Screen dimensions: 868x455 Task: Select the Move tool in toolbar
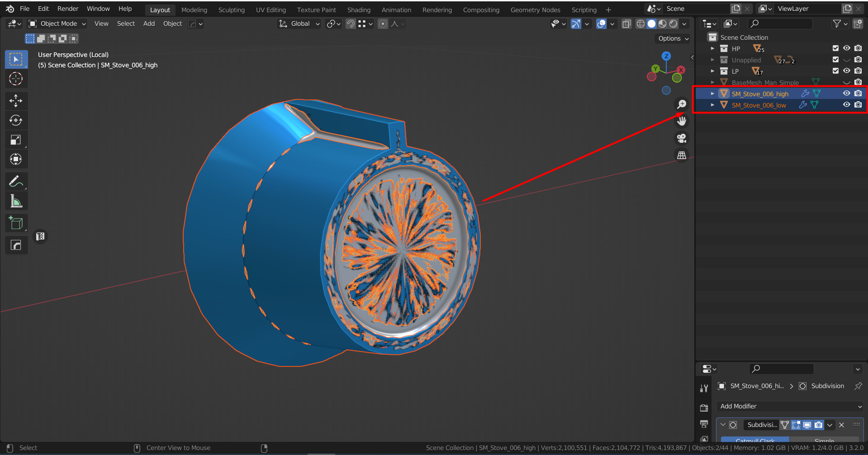tap(16, 101)
